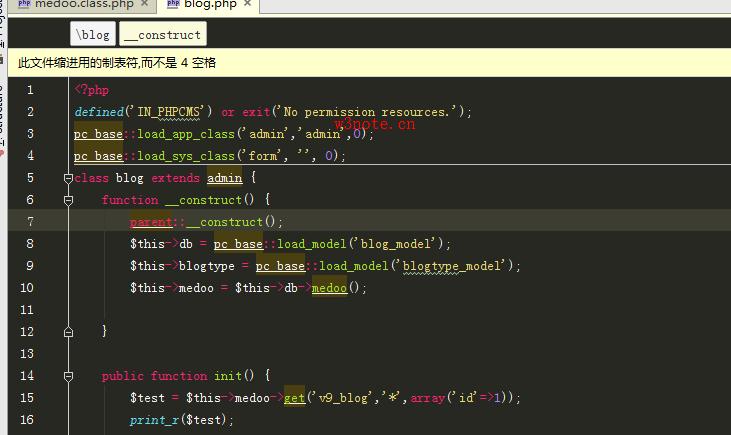Image resolution: width=731 pixels, height=435 pixels.
Task: Click 'IN_PHPCMS' string on line 2
Action: tap(170, 112)
